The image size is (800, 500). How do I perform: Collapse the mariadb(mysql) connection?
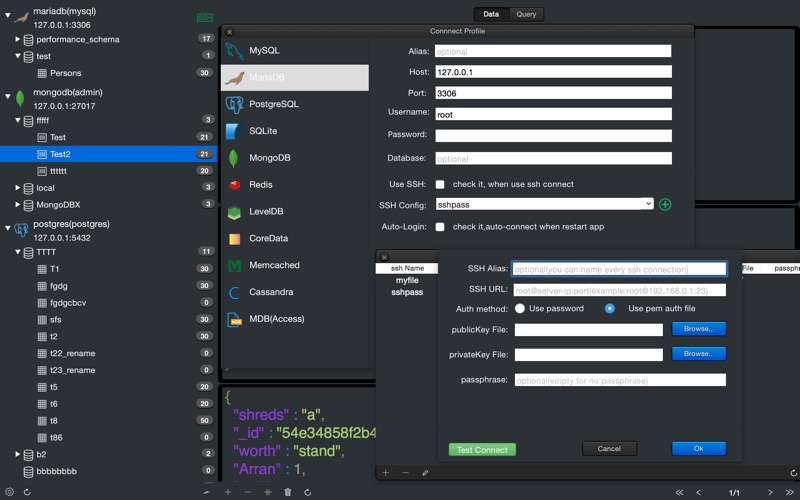click(x=8, y=15)
